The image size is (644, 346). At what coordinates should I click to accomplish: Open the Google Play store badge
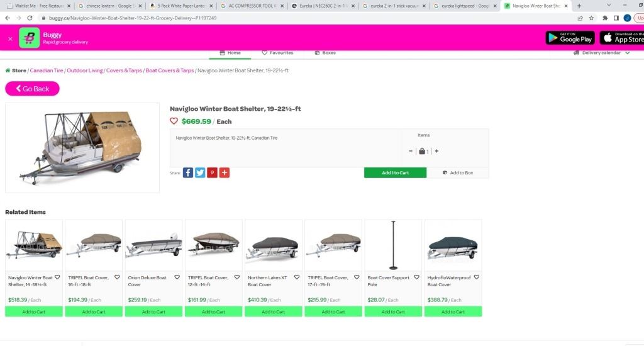click(x=570, y=38)
